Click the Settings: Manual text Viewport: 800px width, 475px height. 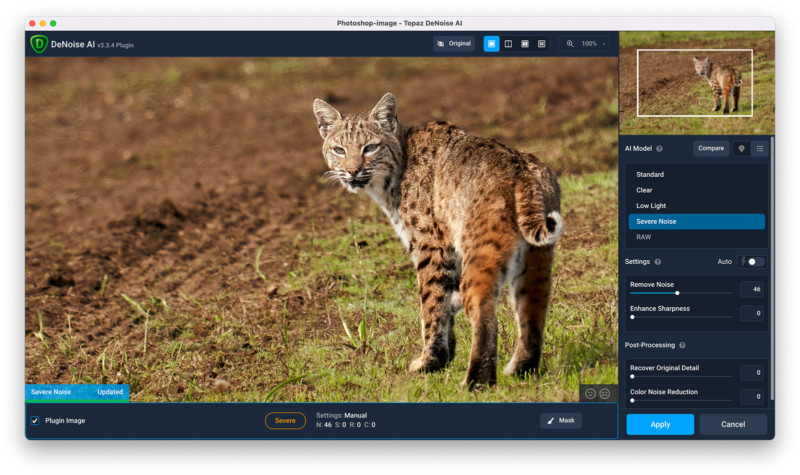341,415
